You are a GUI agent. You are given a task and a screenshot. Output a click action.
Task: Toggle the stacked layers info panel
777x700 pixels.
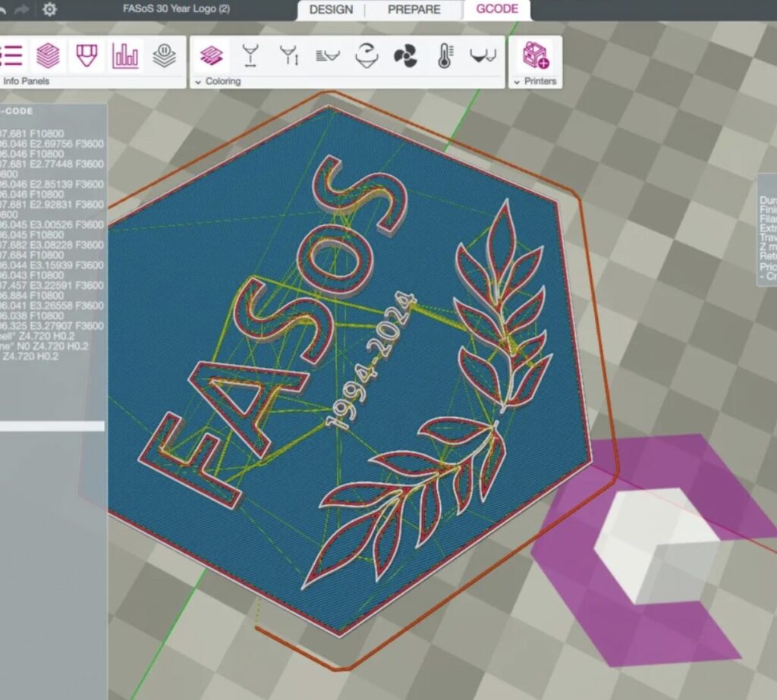48,55
